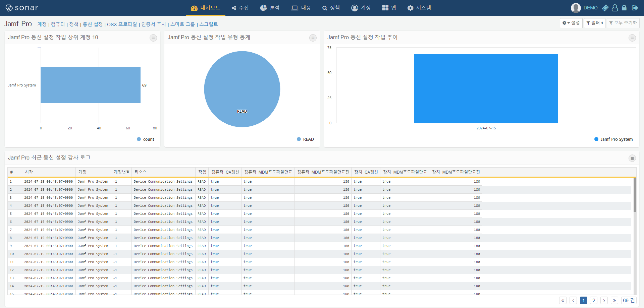This screenshot has height=308, width=644.
Task: Select page 1 in pagination
Action: click(584, 301)
